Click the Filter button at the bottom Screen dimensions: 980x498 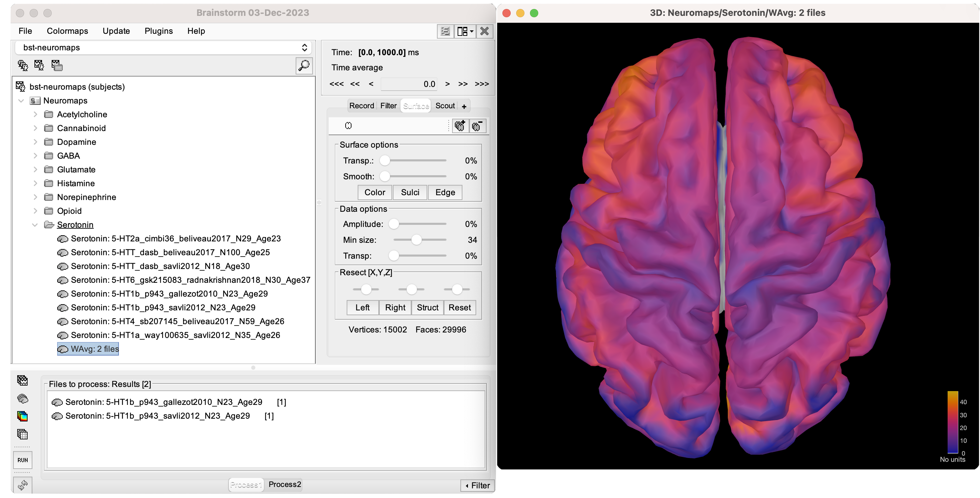[x=478, y=486]
